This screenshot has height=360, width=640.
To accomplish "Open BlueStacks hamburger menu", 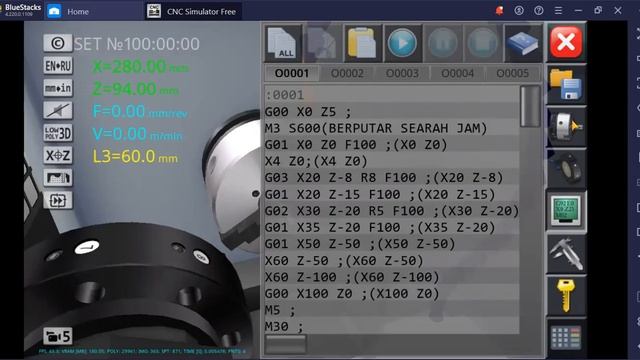I will (x=558, y=11).
